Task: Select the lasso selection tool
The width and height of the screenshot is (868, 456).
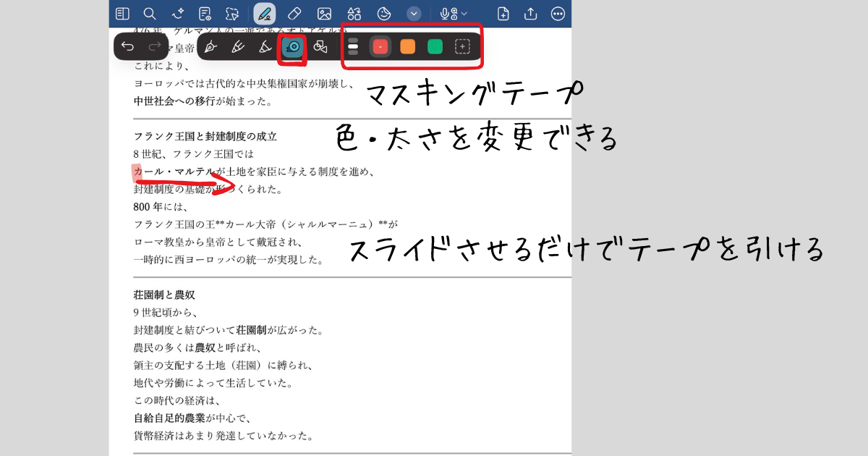Action: [x=231, y=14]
